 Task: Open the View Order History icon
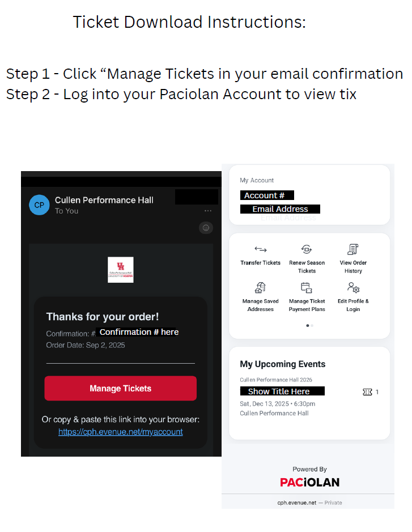click(353, 249)
